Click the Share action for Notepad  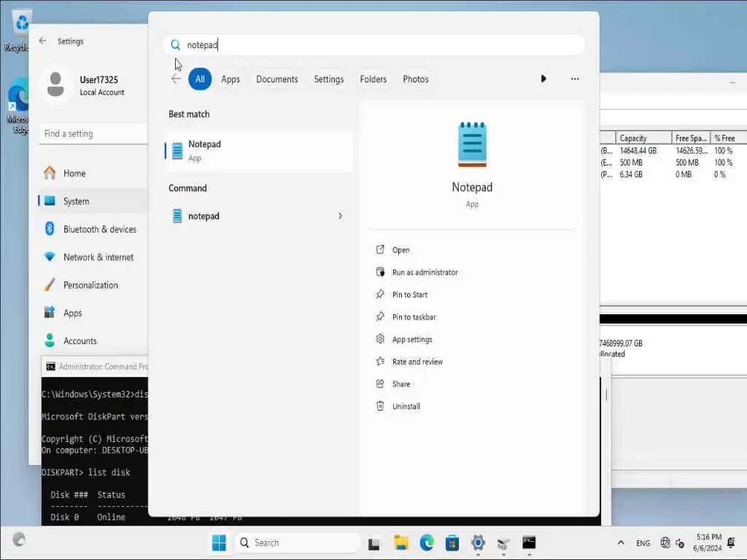[x=400, y=384]
